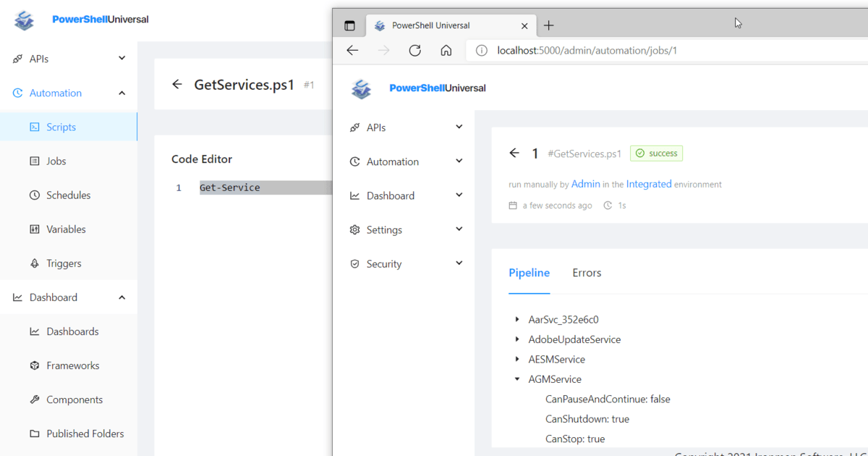Click the success status badge
The image size is (868, 456).
coord(656,153)
